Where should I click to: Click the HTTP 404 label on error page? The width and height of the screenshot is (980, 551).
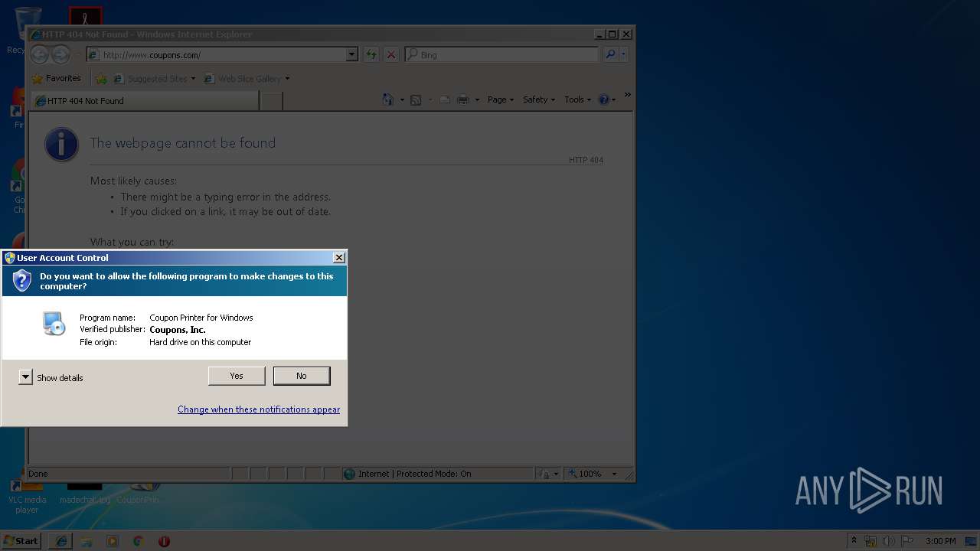pos(586,160)
